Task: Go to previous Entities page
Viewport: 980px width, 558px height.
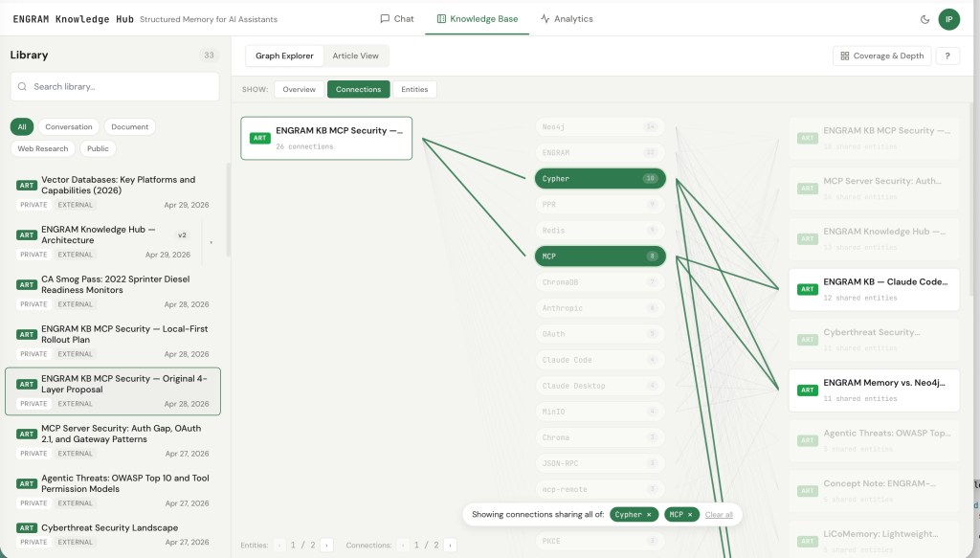Action: [279, 545]
